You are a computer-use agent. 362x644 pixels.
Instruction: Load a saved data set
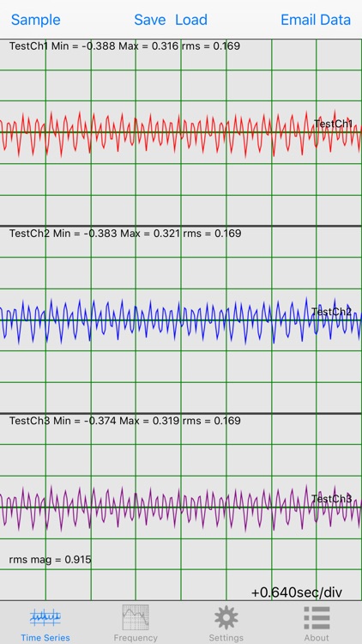[191, 20]
